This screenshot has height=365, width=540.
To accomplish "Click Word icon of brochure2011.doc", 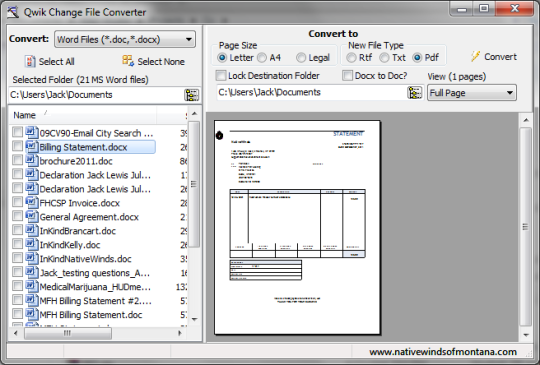I will coord(31,160).
